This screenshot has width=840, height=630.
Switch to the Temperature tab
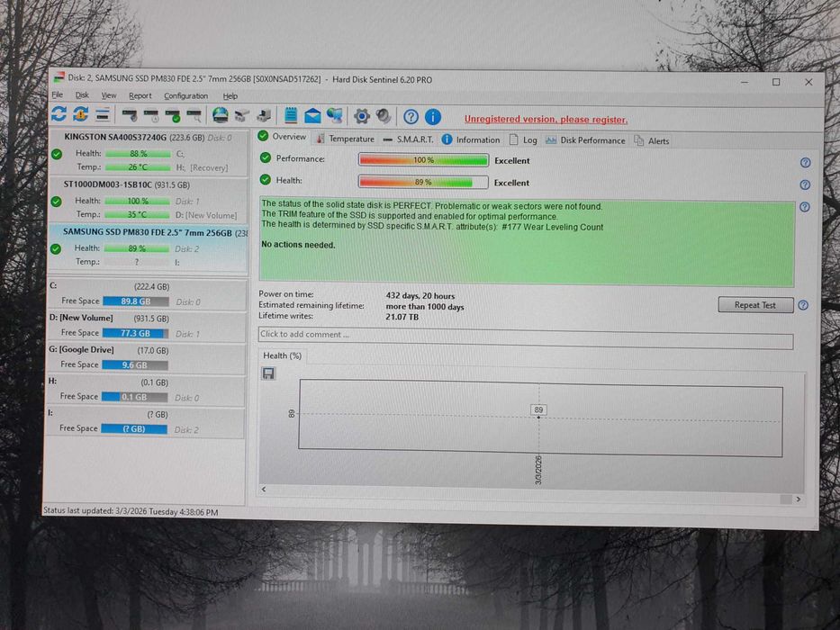click(345, 139)
